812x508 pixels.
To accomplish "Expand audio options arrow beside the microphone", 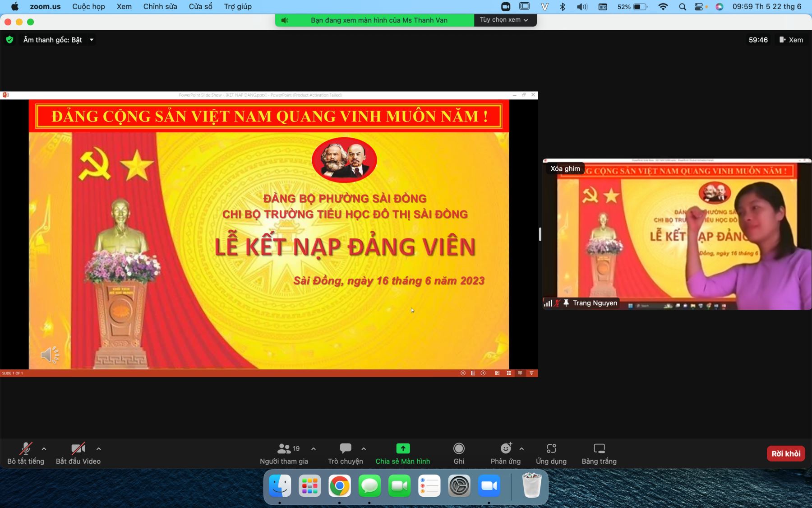I will tap(44, 449).
